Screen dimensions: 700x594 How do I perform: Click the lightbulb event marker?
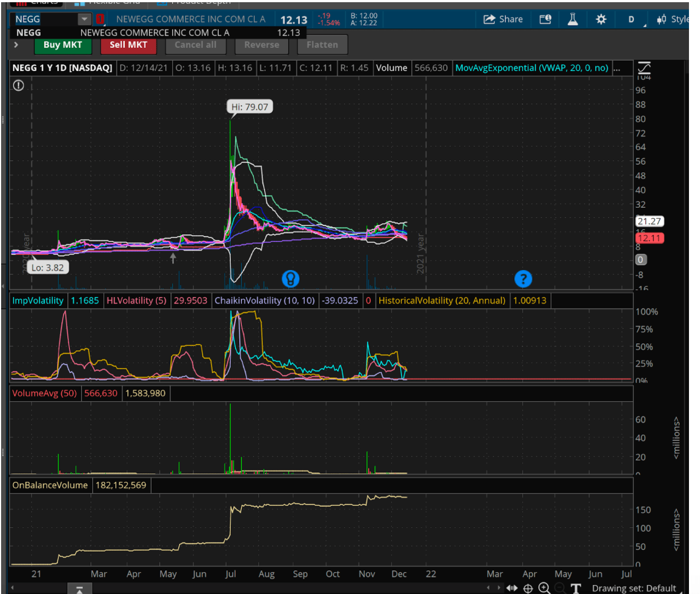[x=290, y=279]
